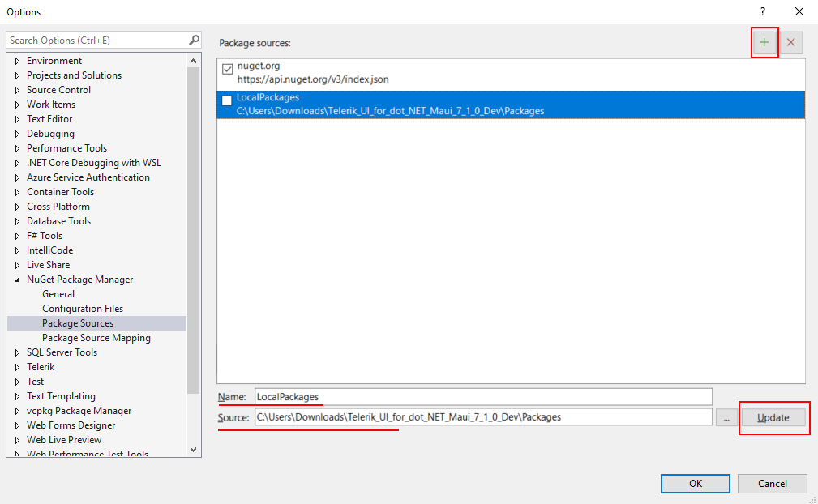Click the search magnifier icon

click(x=193, y=39)
